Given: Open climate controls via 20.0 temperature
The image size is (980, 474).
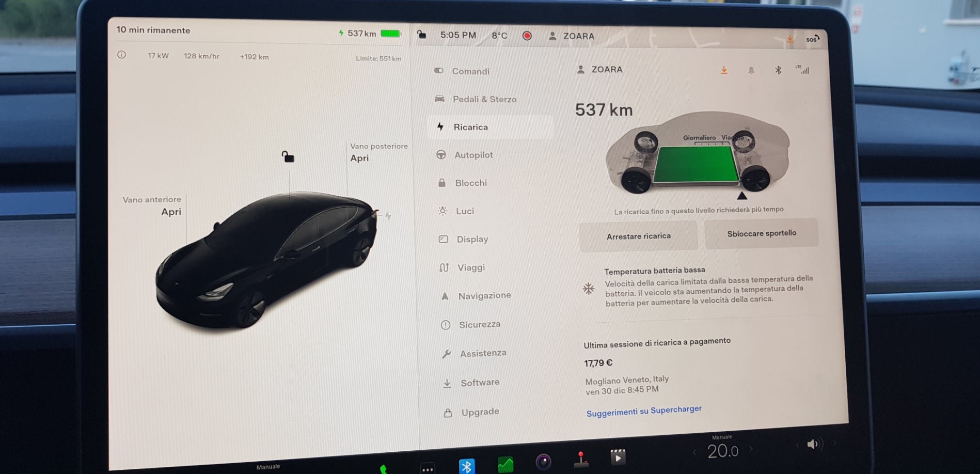Looking at the screenshot, I should tap(722, 451).
